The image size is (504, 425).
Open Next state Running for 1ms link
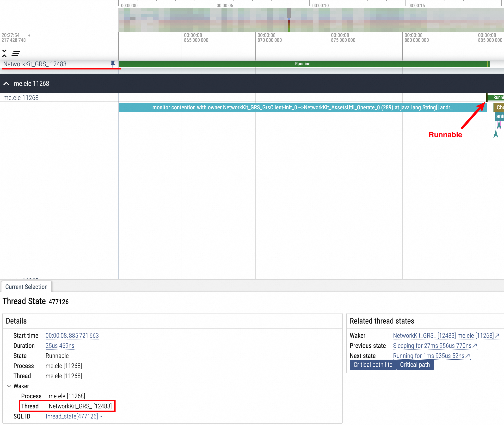[431, 356]
